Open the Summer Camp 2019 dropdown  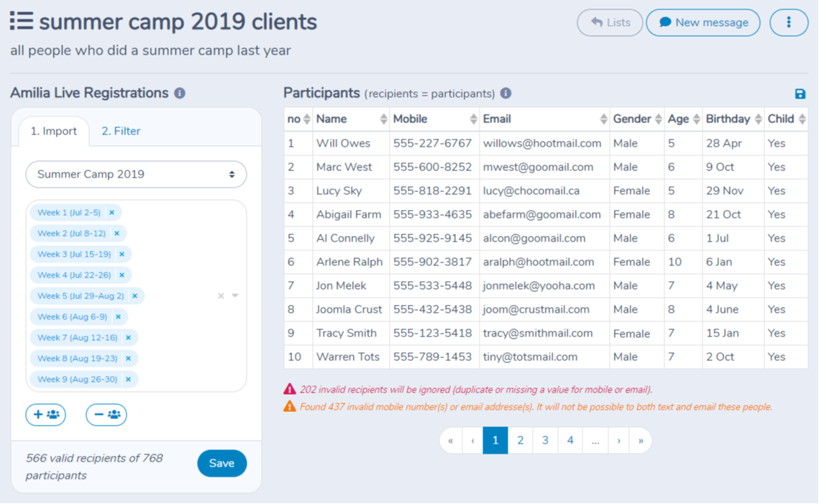(136, 175)
